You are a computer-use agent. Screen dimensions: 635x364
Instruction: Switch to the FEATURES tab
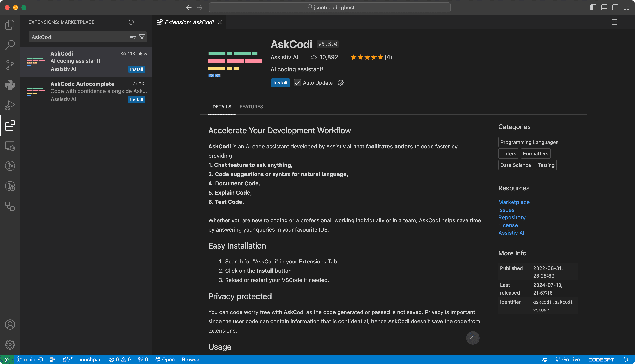251,107
